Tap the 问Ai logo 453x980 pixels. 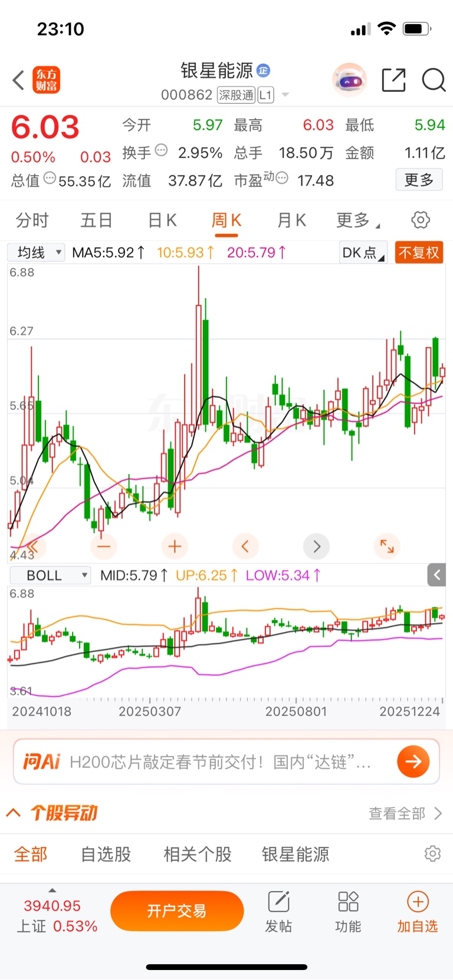pos(41,761)
